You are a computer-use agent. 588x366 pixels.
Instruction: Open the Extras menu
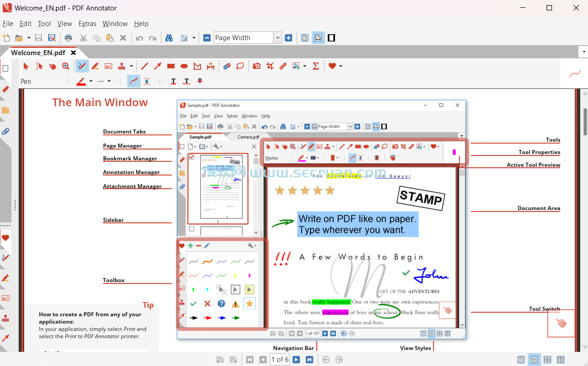[87, 24]
